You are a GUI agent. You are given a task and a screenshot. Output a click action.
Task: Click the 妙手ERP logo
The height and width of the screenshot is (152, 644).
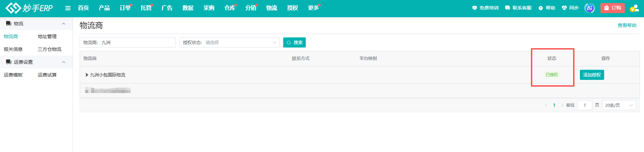coord(29,8)
